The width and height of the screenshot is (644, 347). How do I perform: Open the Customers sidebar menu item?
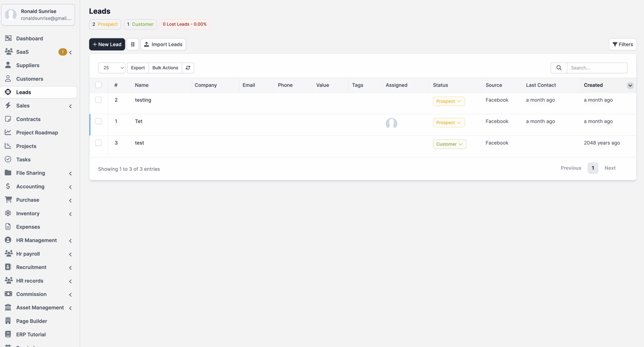pos(29,79)
